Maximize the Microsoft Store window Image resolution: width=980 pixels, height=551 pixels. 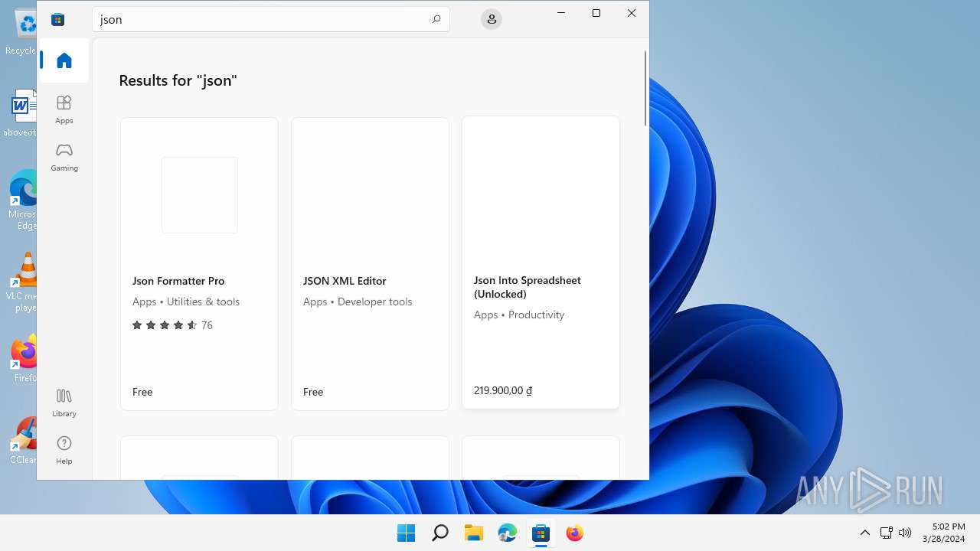click(596, 13)
